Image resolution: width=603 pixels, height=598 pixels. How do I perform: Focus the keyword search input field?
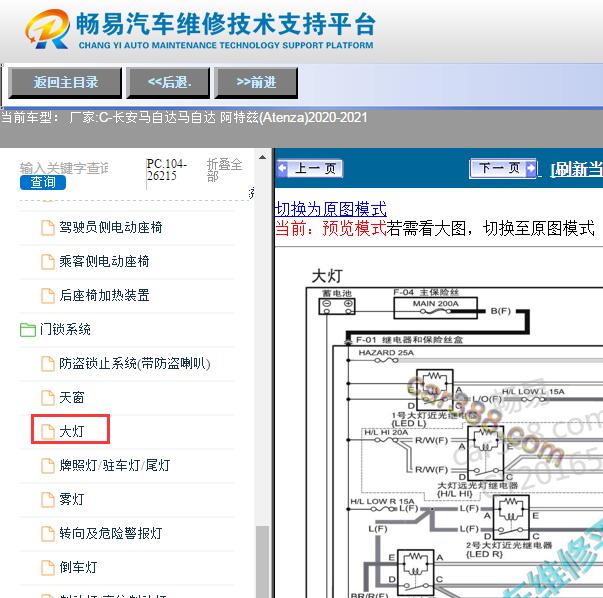click(x=64, y=168)
